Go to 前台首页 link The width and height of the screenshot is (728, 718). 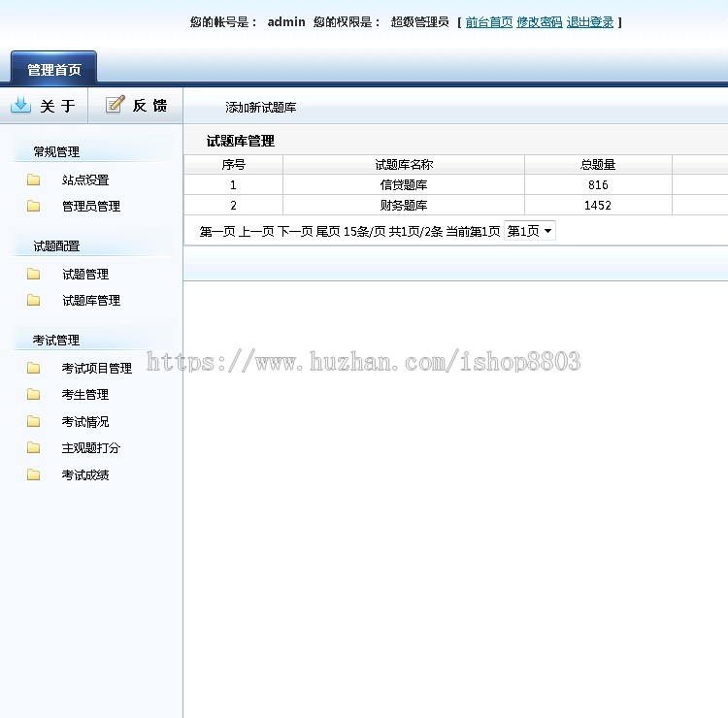[x=489, y=22]
